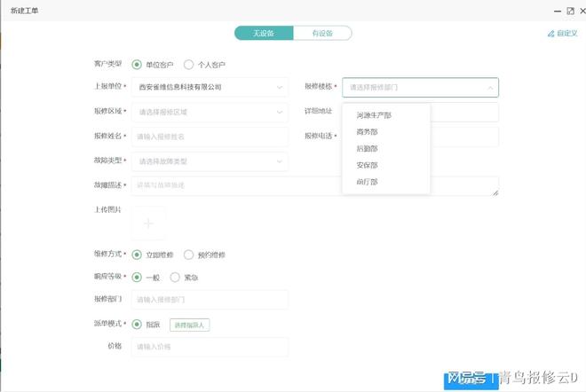
Task: Focus the 价格 input field
Action: click(x=210, y=347)
